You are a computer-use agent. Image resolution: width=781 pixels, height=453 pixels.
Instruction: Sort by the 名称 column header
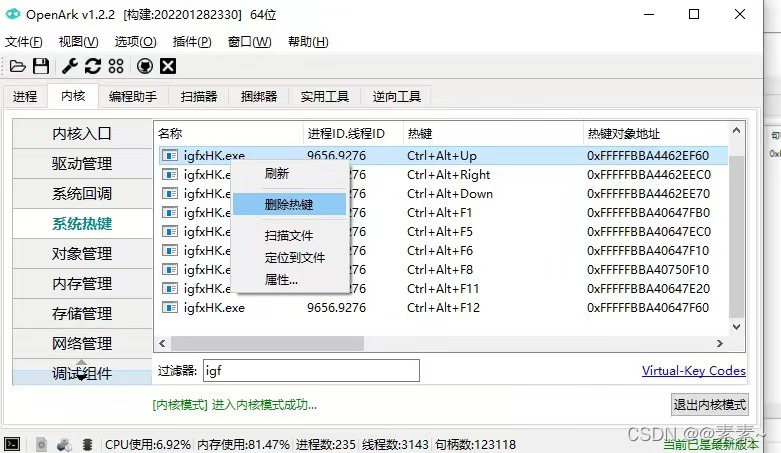229,134
